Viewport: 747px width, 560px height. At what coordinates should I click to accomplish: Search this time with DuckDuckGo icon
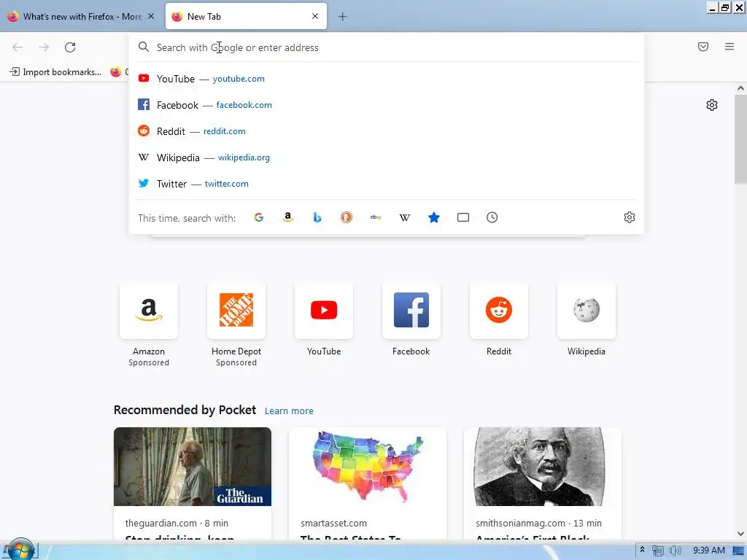point(347,217)
